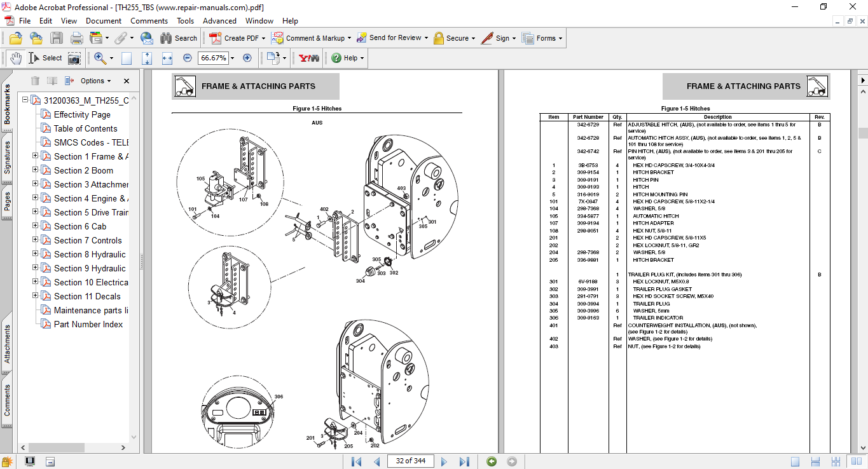Click the Snapshot tool camera icon
This screenshot has height=469, width=868.
[x=74, y=58]
